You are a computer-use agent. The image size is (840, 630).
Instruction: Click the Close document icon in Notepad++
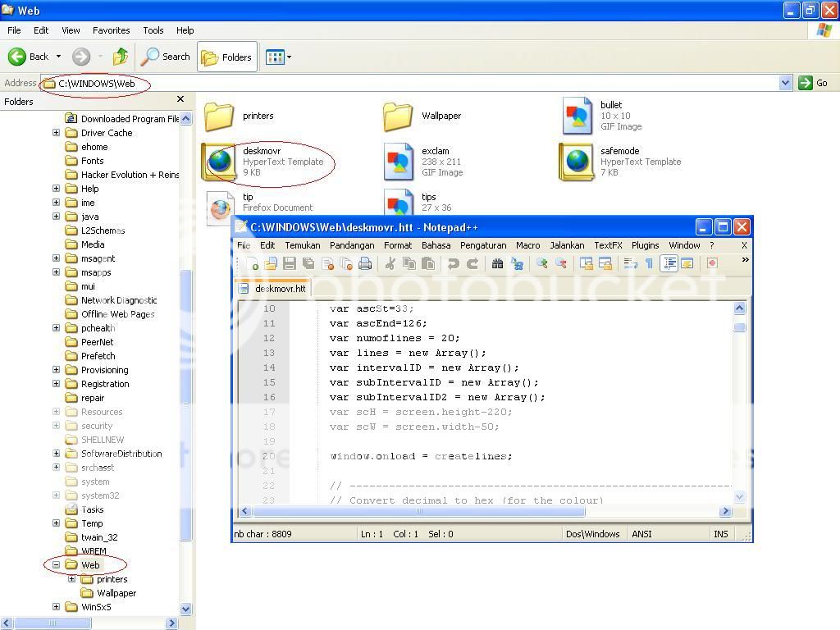pyautogui.click(x=328, y=263)
